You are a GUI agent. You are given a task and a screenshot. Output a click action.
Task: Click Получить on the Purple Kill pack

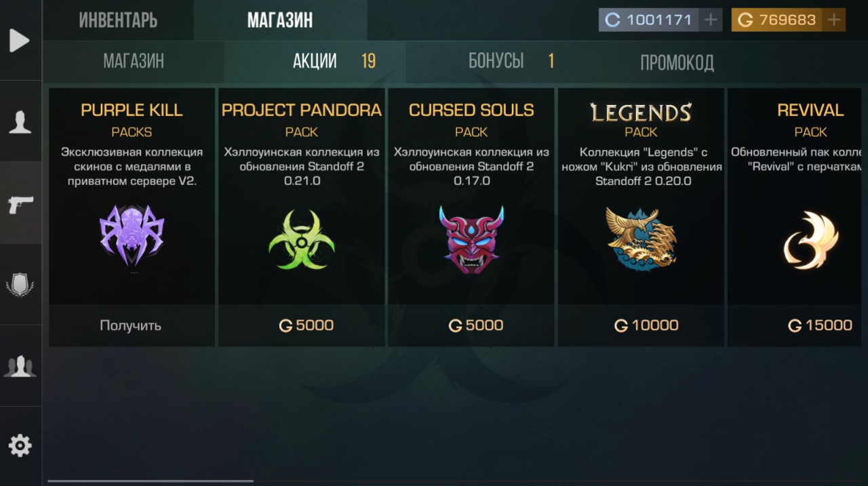coord(131,325)
